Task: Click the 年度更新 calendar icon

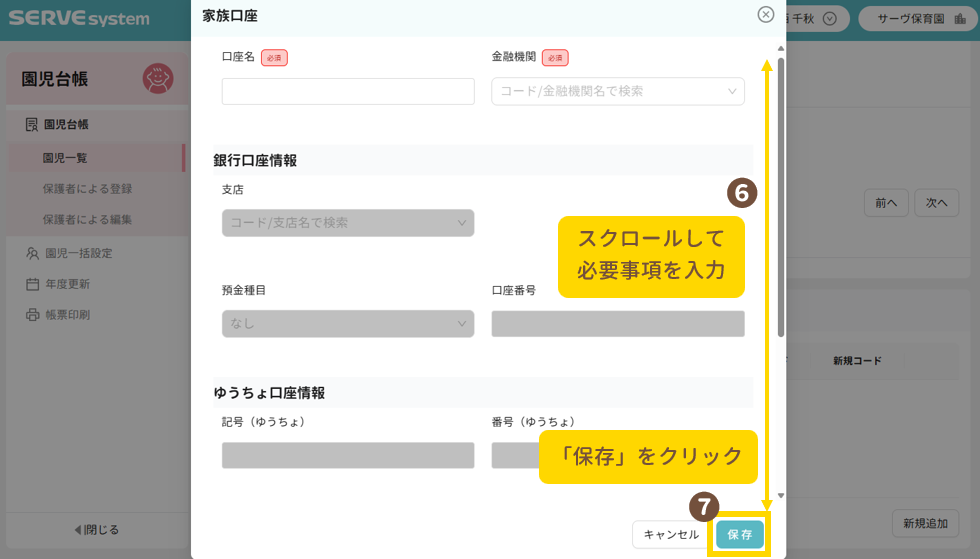Action: click(x=32, y=284)
